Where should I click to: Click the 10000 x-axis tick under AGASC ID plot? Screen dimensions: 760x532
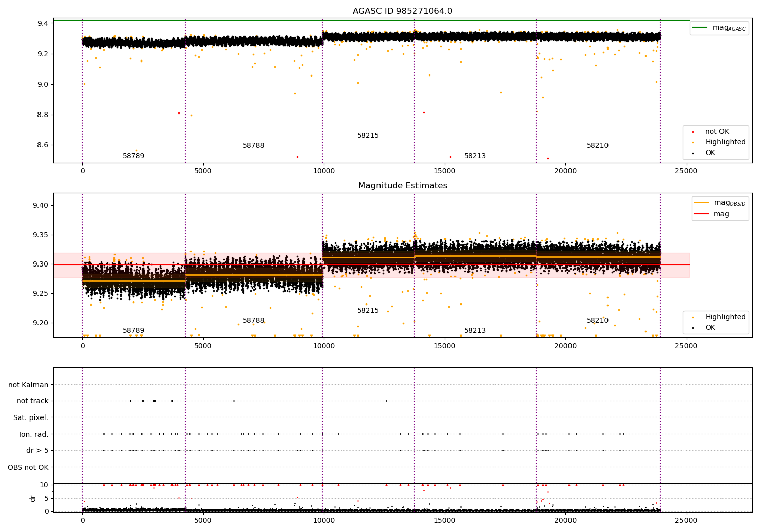click(x=324, y=171)
